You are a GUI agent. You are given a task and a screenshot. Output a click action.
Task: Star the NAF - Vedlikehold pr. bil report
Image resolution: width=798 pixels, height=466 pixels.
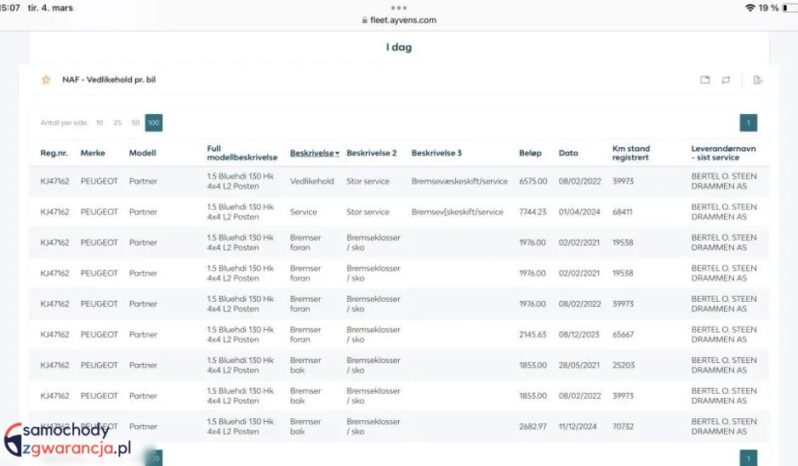(x=46, y=79)
